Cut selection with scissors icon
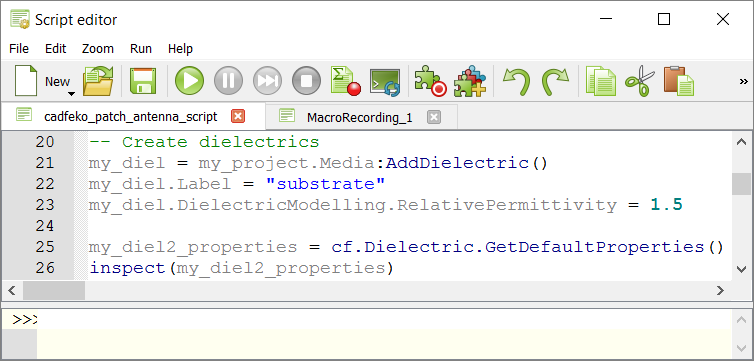 [x=640, y=81]
